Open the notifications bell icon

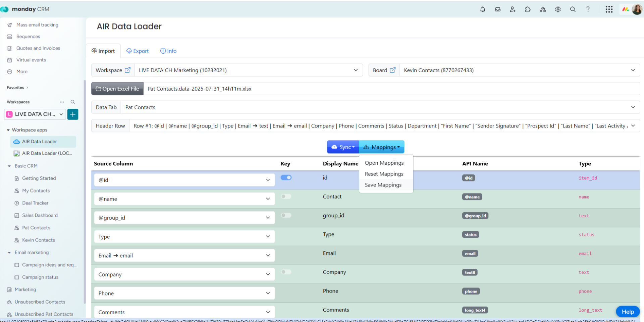click(x=483, y=9)
